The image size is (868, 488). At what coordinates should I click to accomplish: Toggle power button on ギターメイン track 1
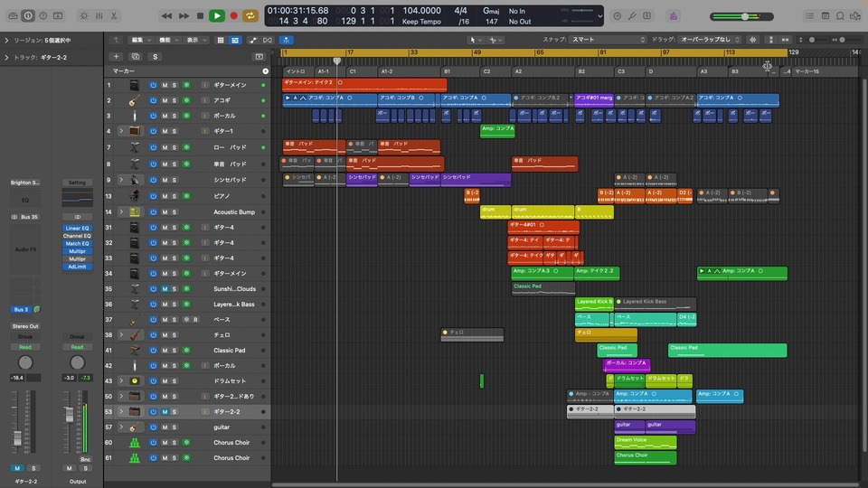pos(153,85)
